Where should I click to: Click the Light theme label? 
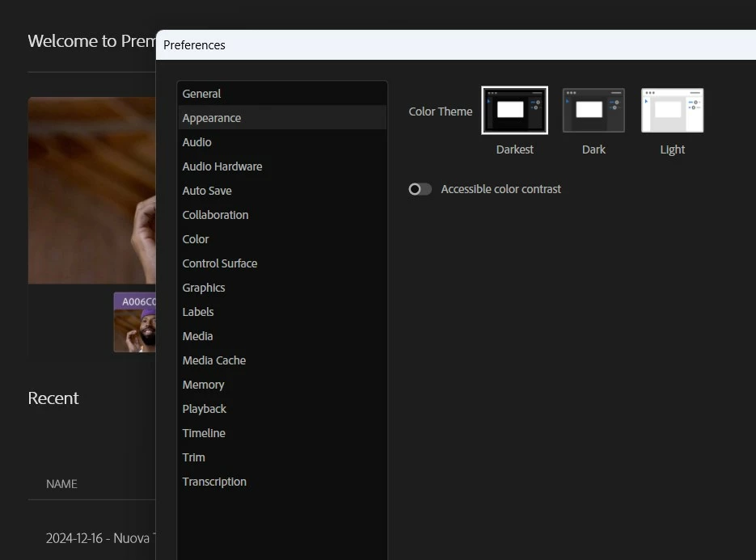[x=672, y=149]
